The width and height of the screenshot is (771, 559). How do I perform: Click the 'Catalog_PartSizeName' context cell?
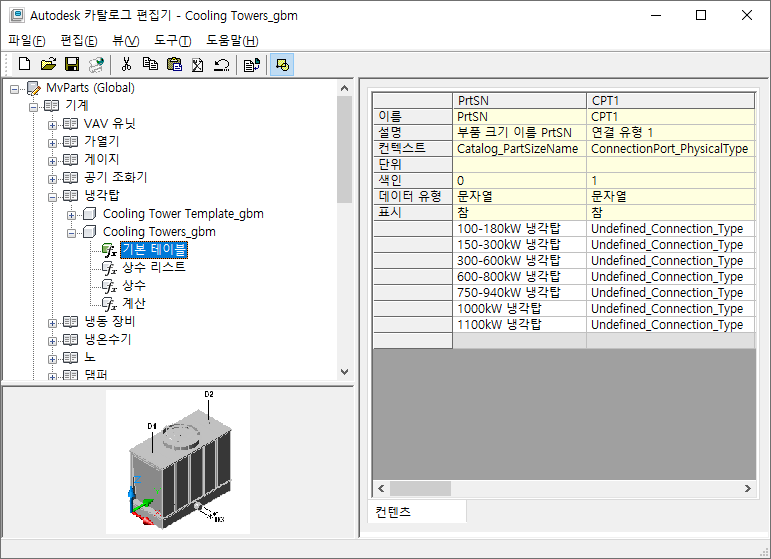coord(519,148)
